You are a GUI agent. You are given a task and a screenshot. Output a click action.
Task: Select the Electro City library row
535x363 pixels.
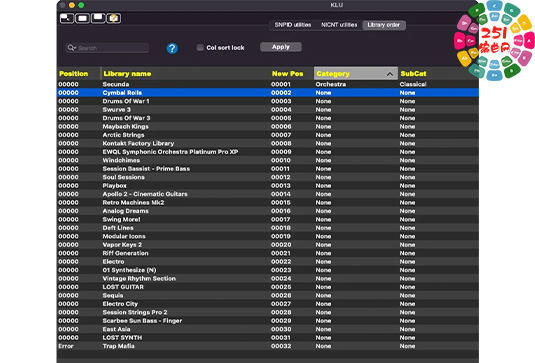pyautogui.click(x=268, y=304)
